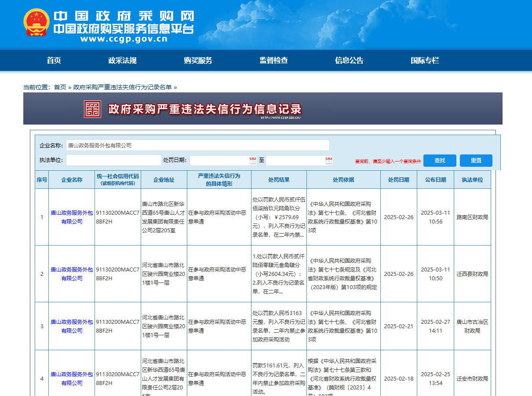
Task: Open 信息公告 navigation item
Action: [349, 61]
